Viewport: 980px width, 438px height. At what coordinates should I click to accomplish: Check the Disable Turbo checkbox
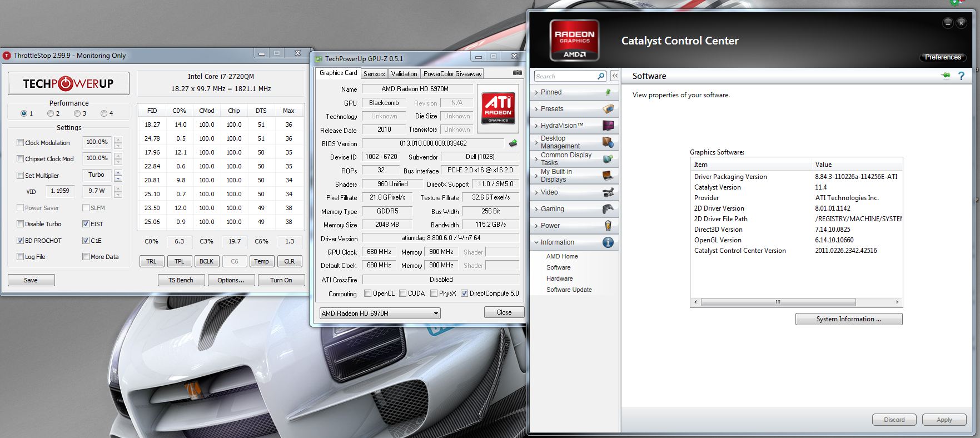(21, 224)
